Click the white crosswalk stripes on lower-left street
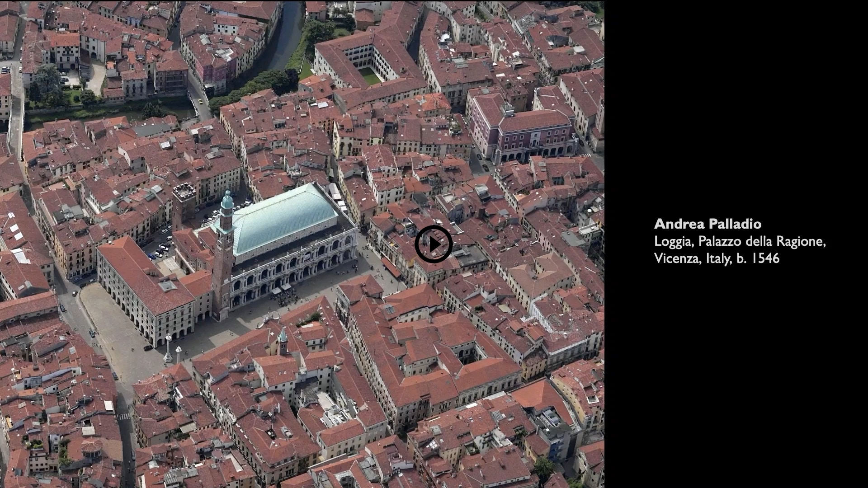 coord(123,417)
